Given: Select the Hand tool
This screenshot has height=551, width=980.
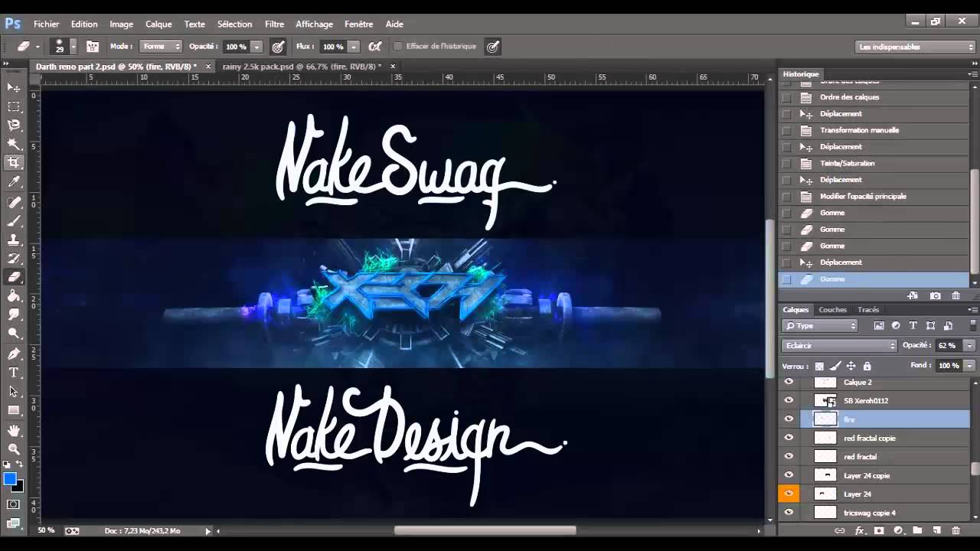Looking at the screenshot, I should pyautogui.click(x=14, y=431).
